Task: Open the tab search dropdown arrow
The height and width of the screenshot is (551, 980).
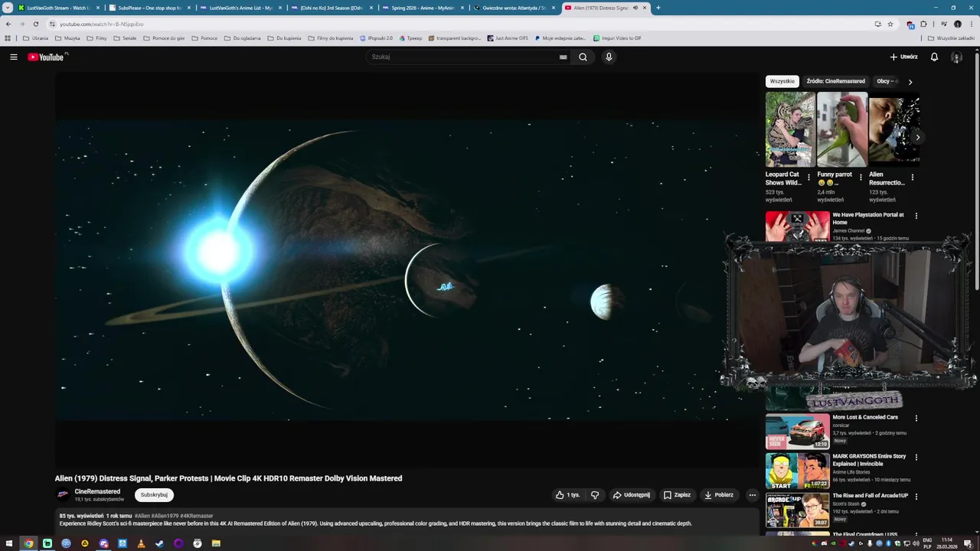Action: point(8,8)
